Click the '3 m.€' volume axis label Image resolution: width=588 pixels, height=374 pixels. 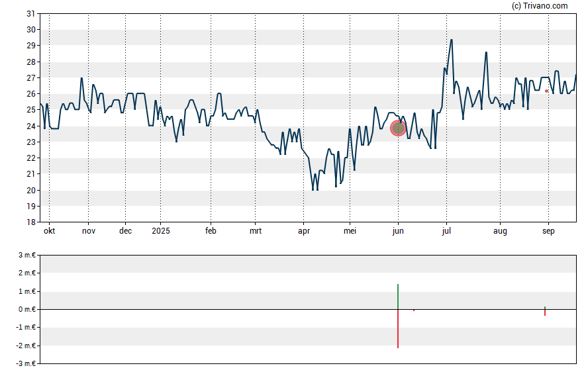click(27, 256)
